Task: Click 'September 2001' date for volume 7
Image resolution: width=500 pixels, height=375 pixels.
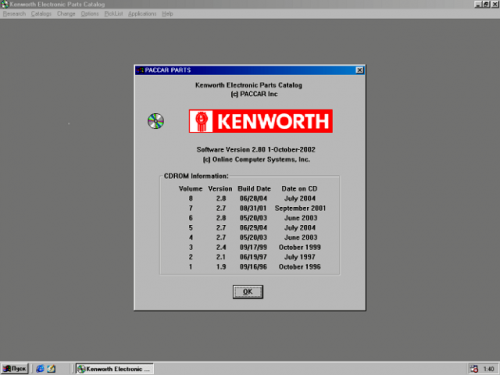Action: tap(300, 208)
